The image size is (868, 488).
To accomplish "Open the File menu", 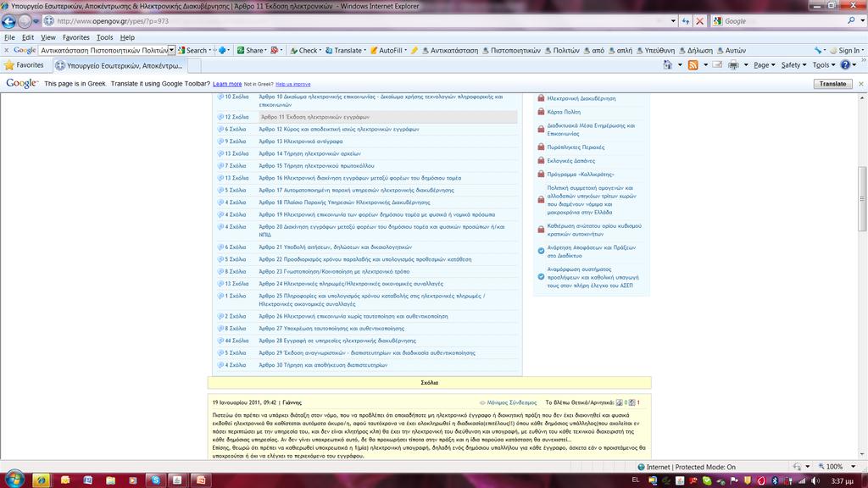I will point(9,37).
